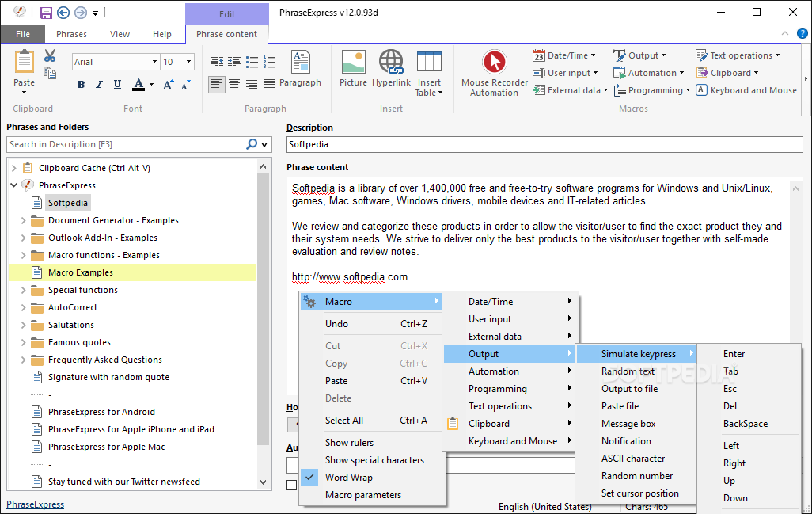
Task: Justify the text alignment
Action: 269,85
